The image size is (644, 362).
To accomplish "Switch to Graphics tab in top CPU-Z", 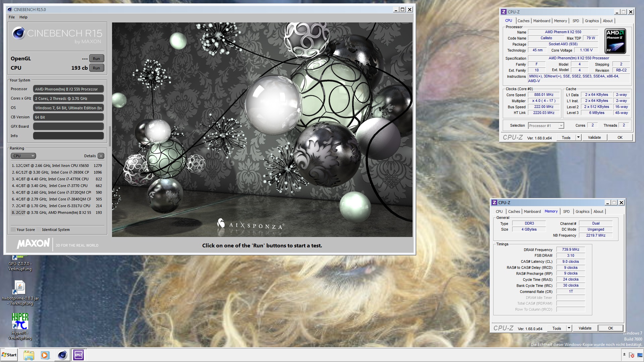I will point(592,21).
